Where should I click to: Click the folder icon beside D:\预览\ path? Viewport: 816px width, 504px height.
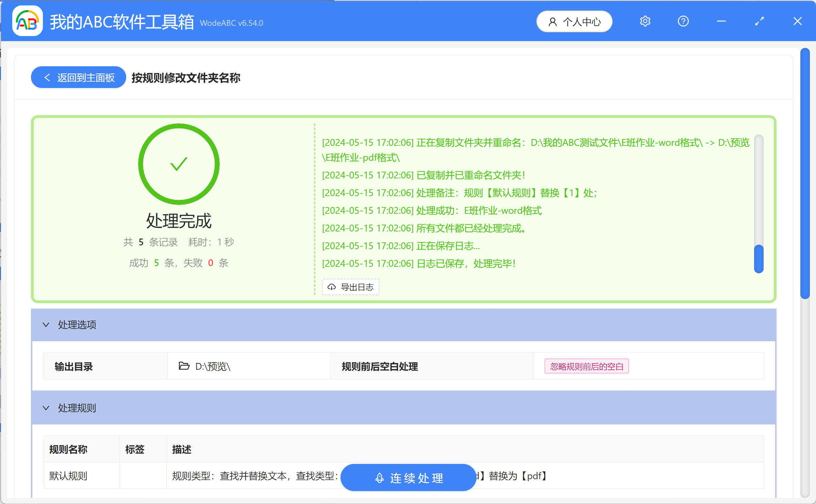click(184, 366)
